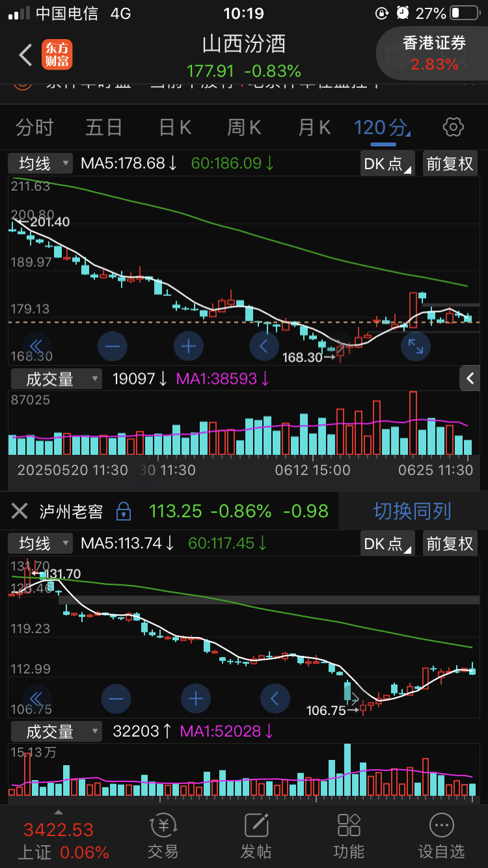Expand upper chart to fullscreen
Screen dimensions: 488x868
pyautogui.click(x=415, y=346)
